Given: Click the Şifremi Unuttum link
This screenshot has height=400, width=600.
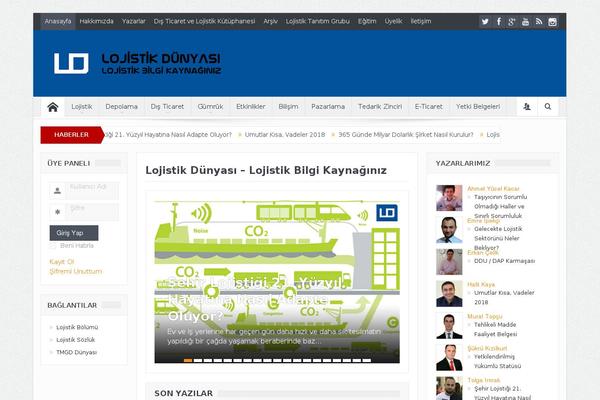Looking at the screenshot, I should click(76, 271).
